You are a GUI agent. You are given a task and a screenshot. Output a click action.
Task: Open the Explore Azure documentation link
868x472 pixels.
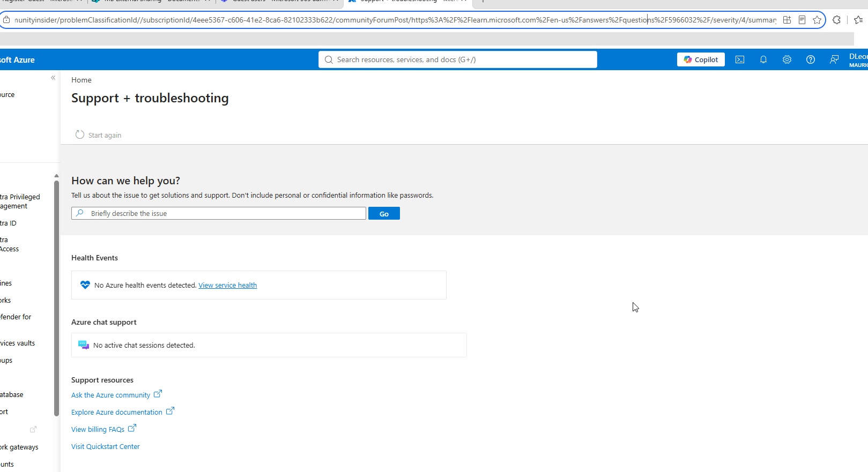click(117, 412)
